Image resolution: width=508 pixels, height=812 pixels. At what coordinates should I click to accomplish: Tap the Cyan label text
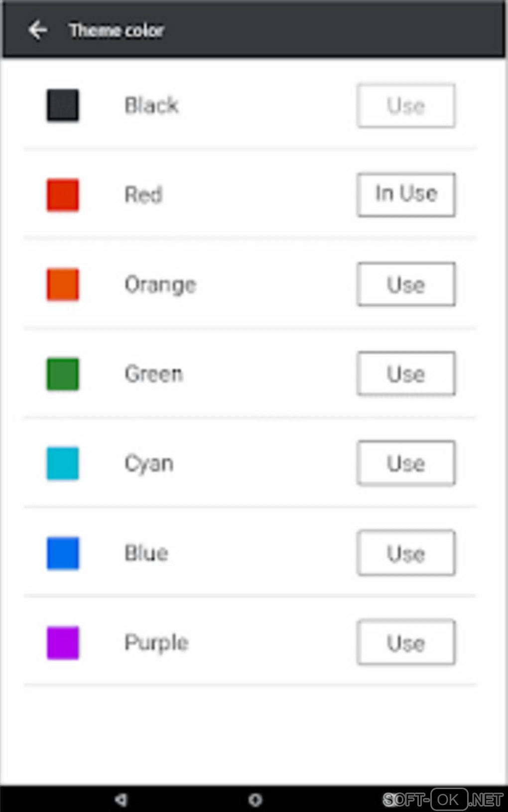(x=149, y=464)
